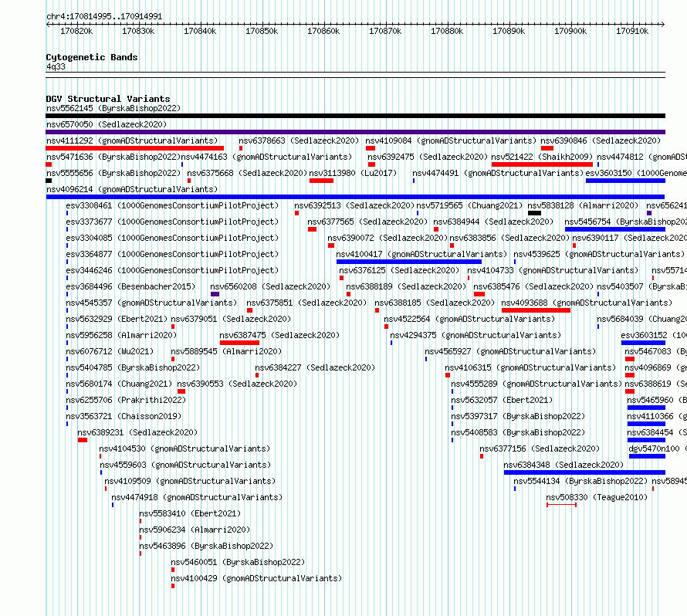Select esv3446246 variant label
Image resolution: width=687 pixels, height=616 pixels.
pos(172,270)
